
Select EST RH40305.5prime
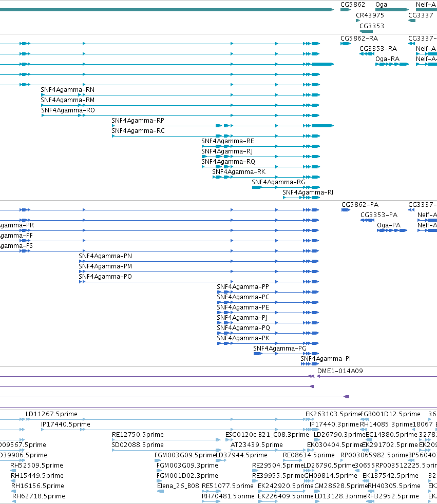pyautogui.click(x=394, y=487)
